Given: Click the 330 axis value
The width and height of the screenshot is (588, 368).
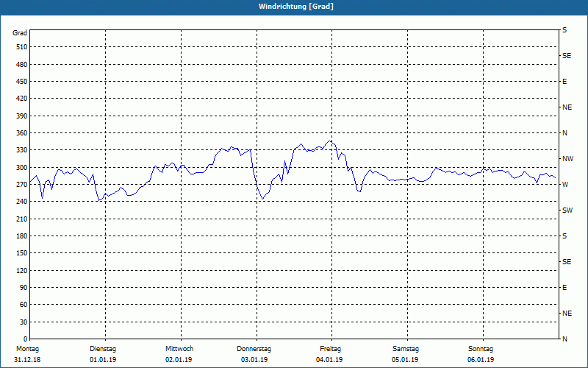Looking at the screenshot, I should click(21, 150).
